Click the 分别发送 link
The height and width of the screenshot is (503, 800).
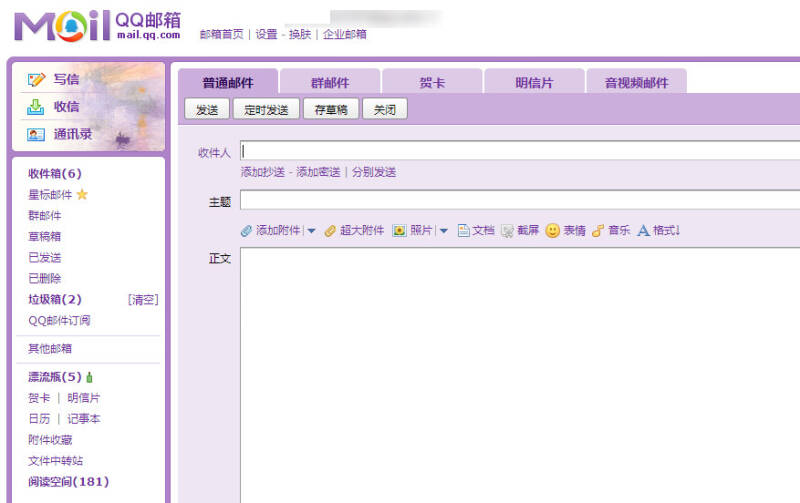[x=374, y=172]
